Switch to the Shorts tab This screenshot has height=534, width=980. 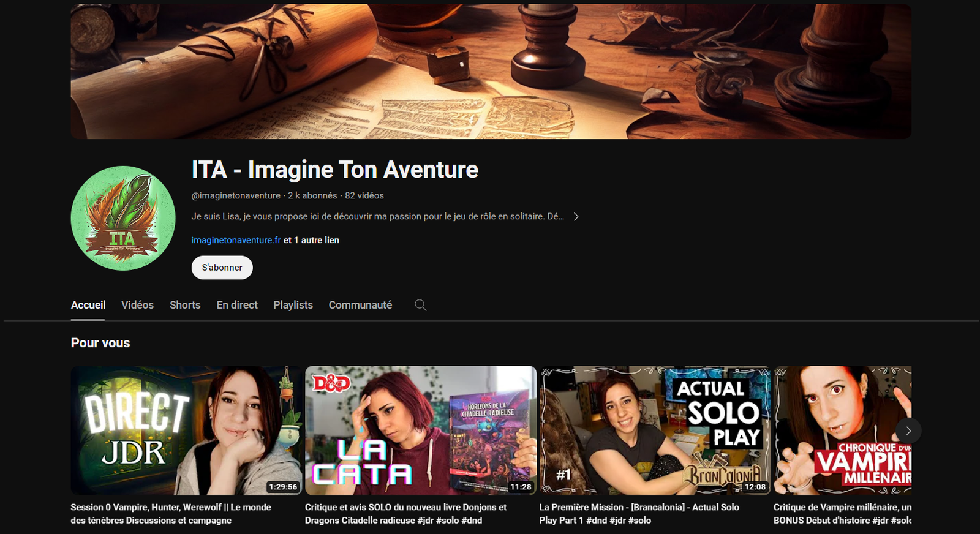[x=185, y=305]
